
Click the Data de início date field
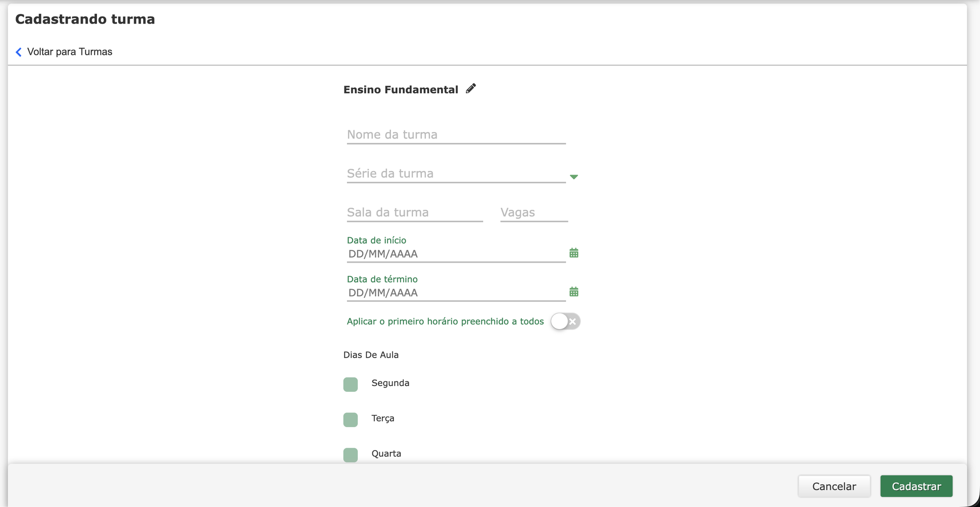(x=456, y=254)
